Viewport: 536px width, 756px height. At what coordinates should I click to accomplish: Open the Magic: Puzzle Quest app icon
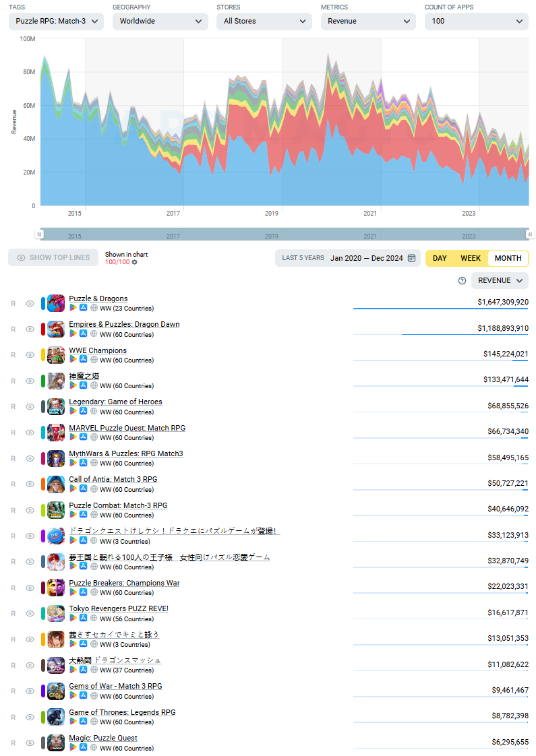click(55, 743)
